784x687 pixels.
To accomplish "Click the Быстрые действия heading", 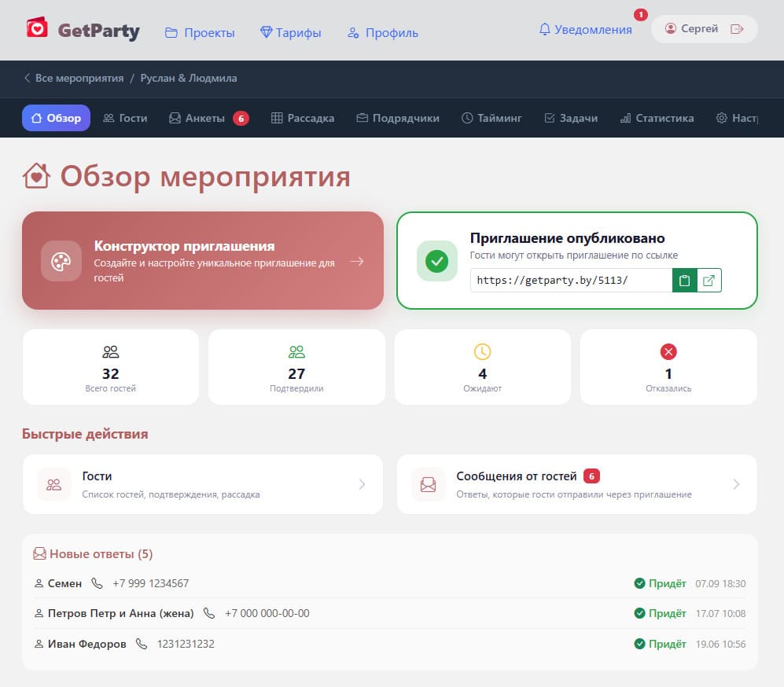I will (x=85, y=434).
